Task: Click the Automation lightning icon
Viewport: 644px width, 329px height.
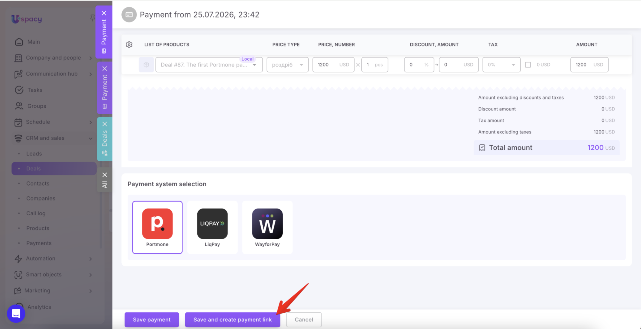Action: [x=18, y=258]
